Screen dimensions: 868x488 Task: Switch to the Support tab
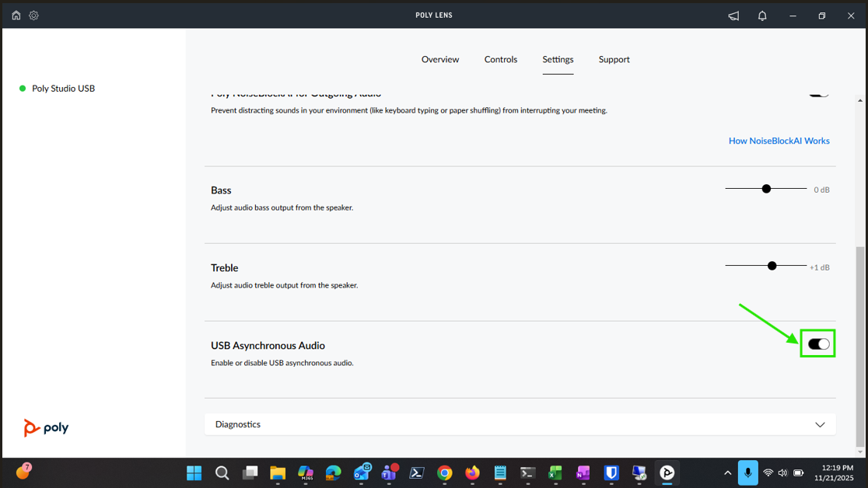(614, 60)
